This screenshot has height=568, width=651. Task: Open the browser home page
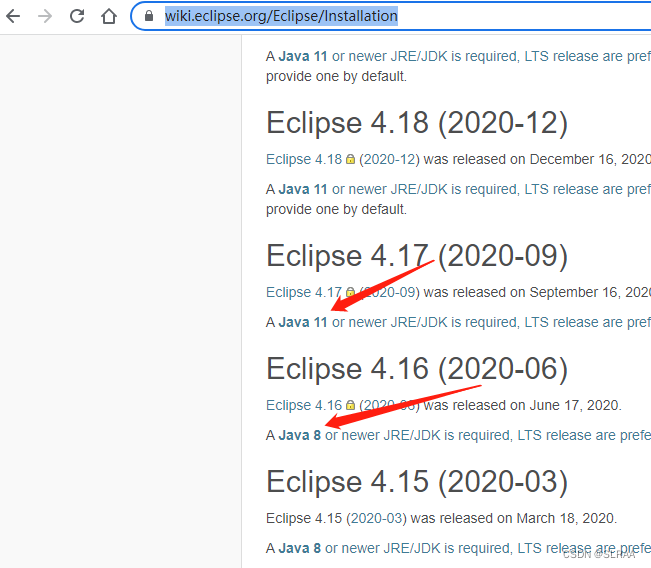pyautogui.click(x=109, y=16)
